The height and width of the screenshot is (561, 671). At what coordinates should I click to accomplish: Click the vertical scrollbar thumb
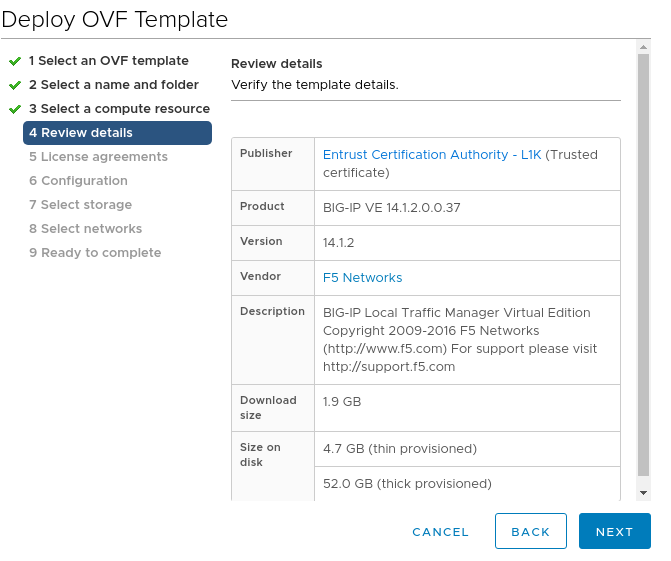tap(643, 264)
